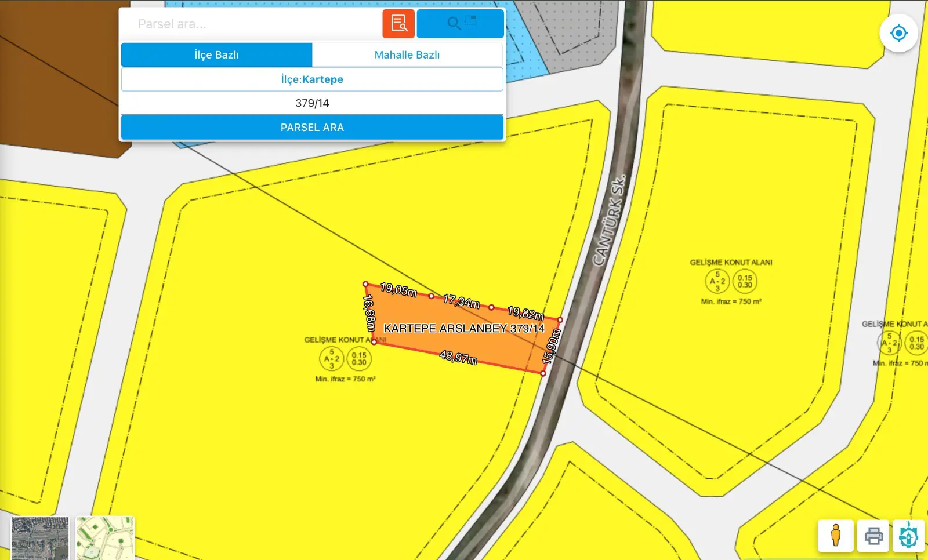Click the 48,97m edge measurement
Image resolution: width=928 pixels, height=560 pixels.
[458, 357]
